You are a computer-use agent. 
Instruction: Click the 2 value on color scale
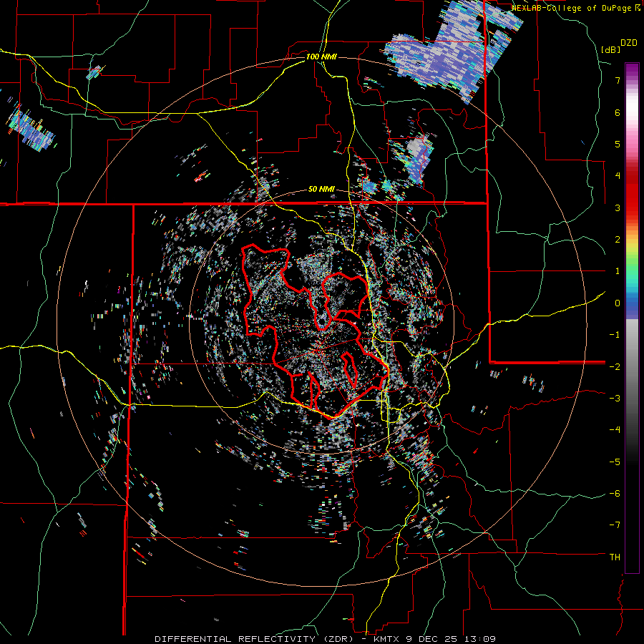[x=618, y=240]
